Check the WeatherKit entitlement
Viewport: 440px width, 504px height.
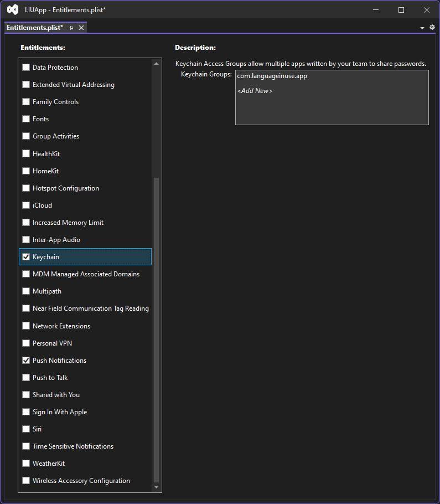26,464
